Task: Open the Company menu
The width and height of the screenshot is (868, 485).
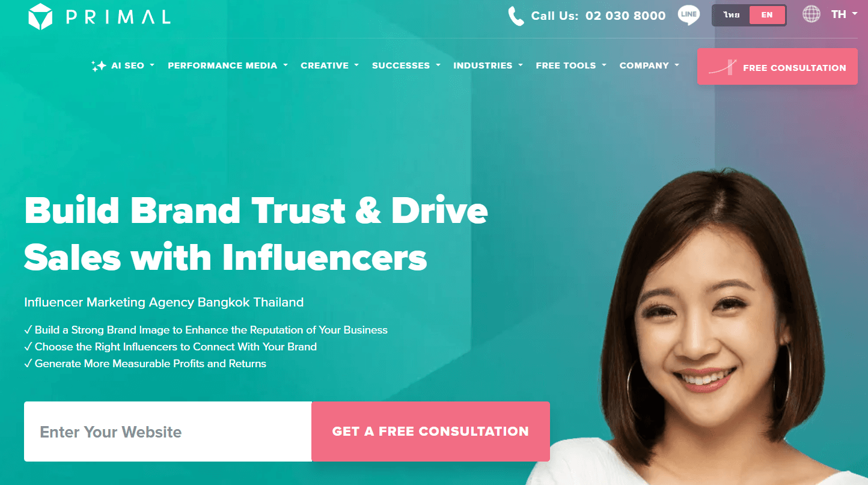Action: (x=649, y=66)
